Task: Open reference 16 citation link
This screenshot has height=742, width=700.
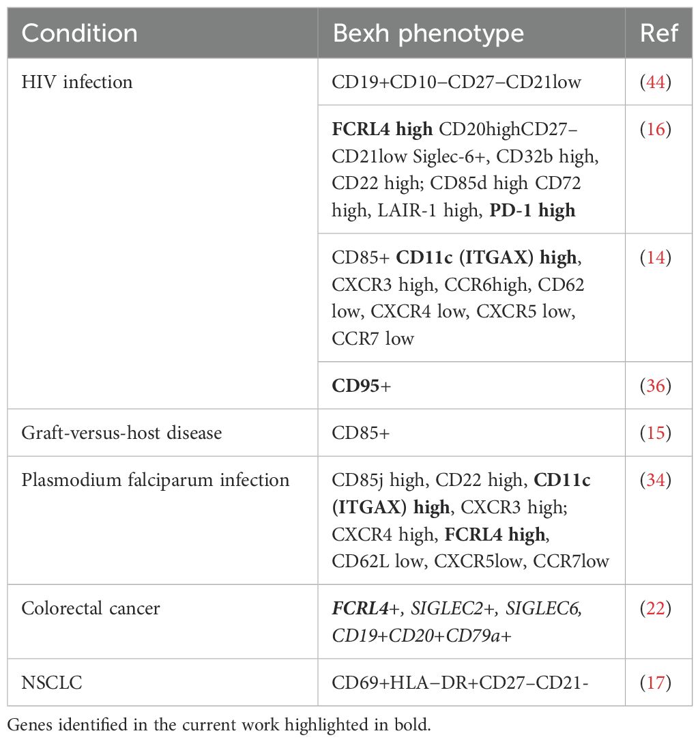Action: click(658, 130)
